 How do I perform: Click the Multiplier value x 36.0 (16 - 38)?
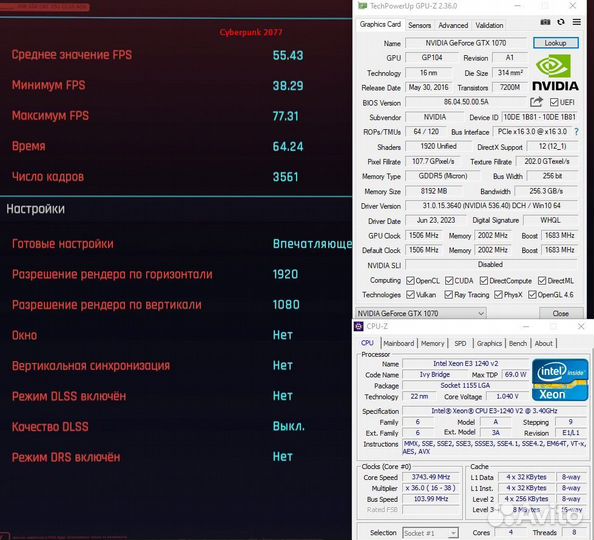430,488
